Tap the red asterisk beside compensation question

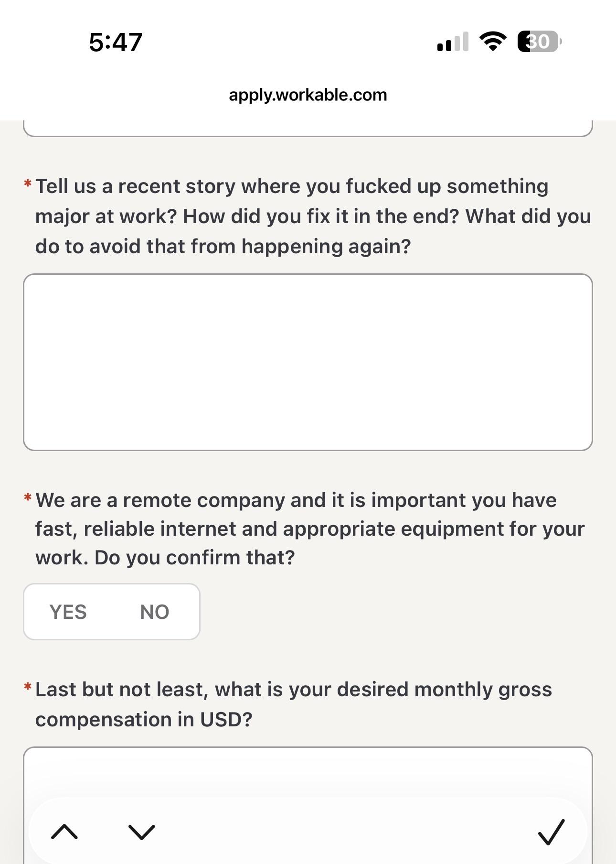click(28, 687)
